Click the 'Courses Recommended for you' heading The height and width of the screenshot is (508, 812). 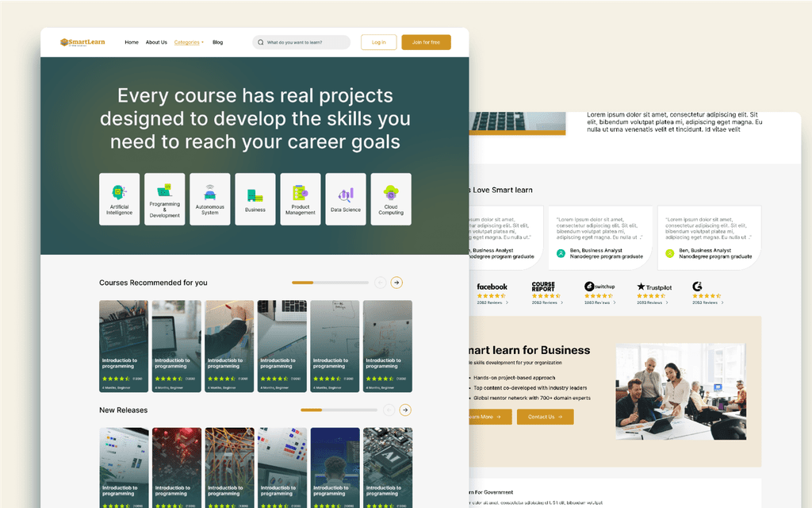[153, 283]
